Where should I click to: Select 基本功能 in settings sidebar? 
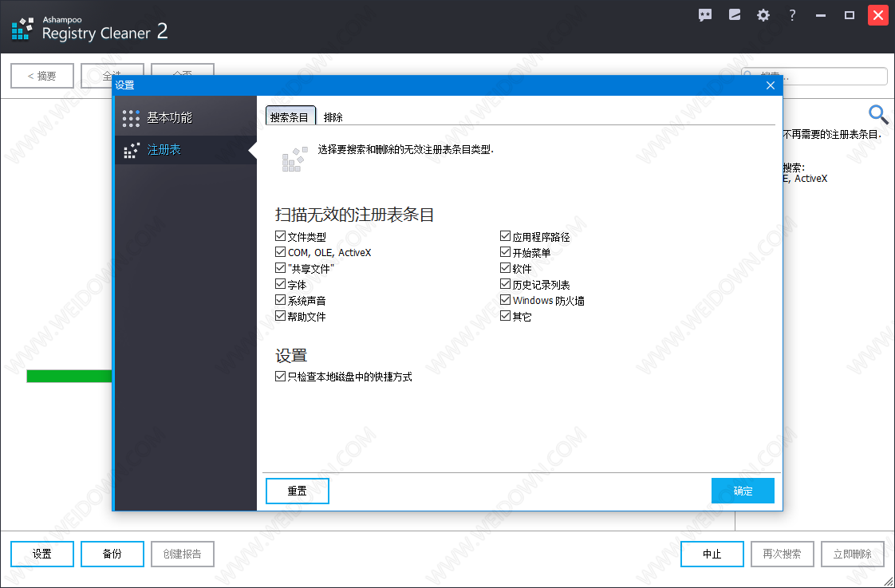[186, 118]
